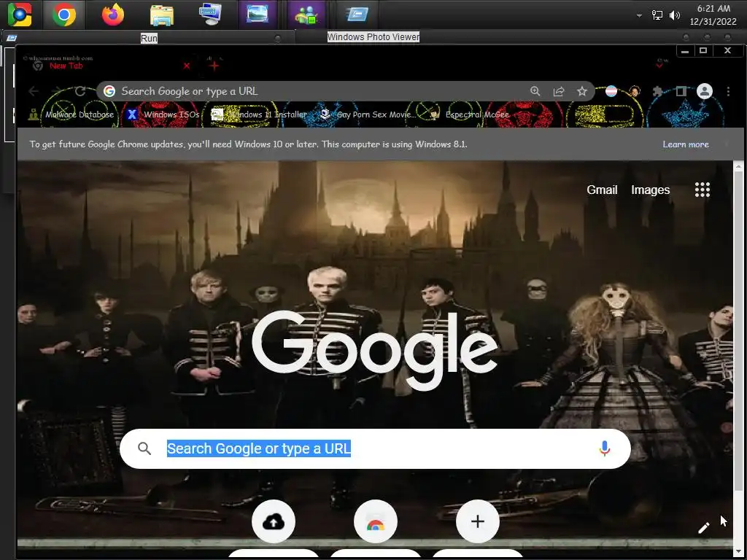Image resolution: width=747 pixels, height=560 pixels.
Task: Open Chrome's three-dot menu
Action: [x=728, y=91]
